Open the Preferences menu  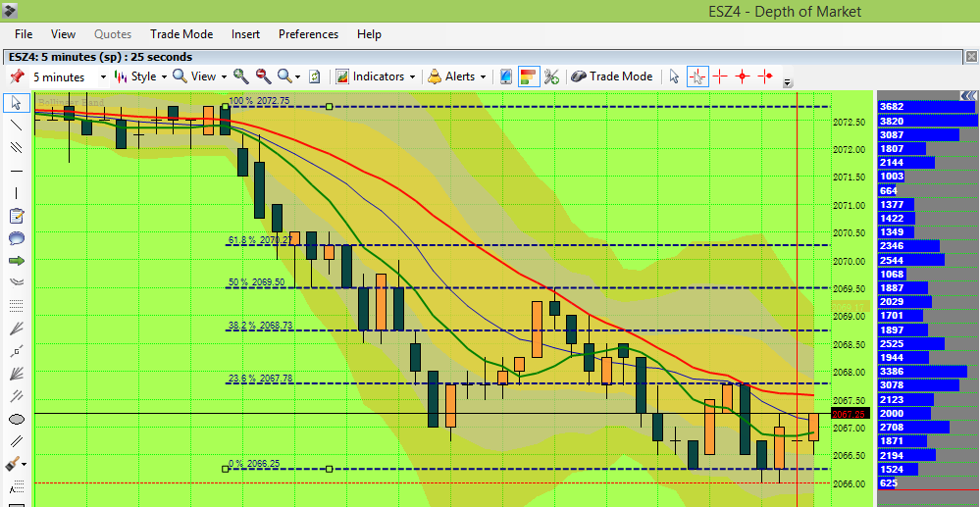[308, 34]
